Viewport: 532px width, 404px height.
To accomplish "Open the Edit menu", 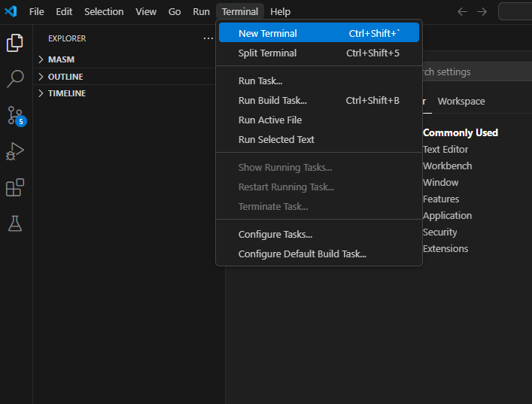I will pyautogui.click(x=64, y=12).
